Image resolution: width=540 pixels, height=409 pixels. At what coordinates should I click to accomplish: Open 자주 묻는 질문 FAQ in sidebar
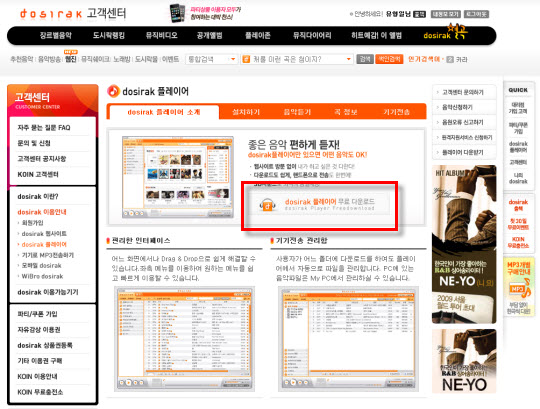[x=44, y=128]
